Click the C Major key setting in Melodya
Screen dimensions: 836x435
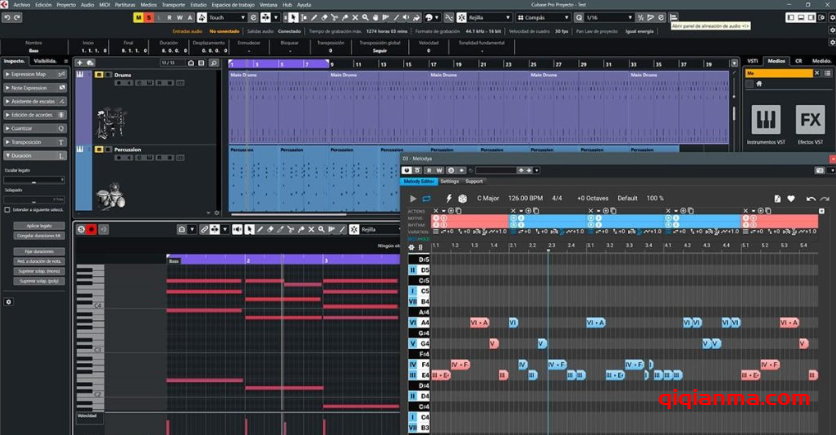coord(488,198)
